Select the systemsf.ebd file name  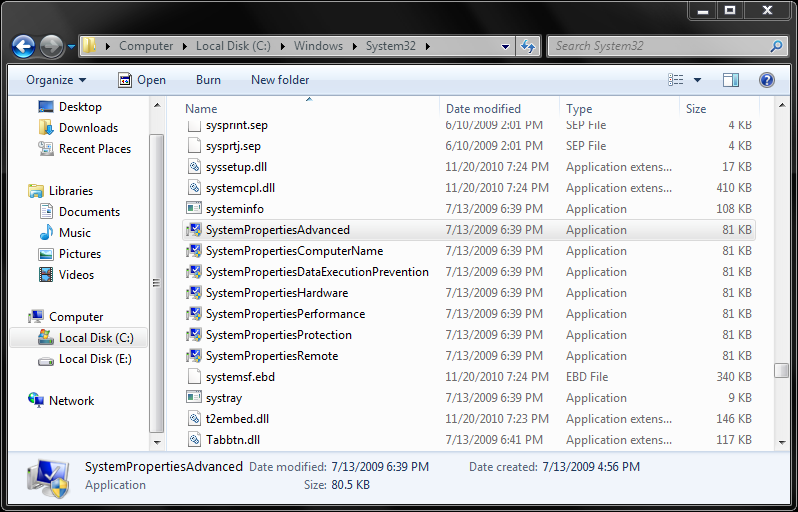(x=240, y=377)
